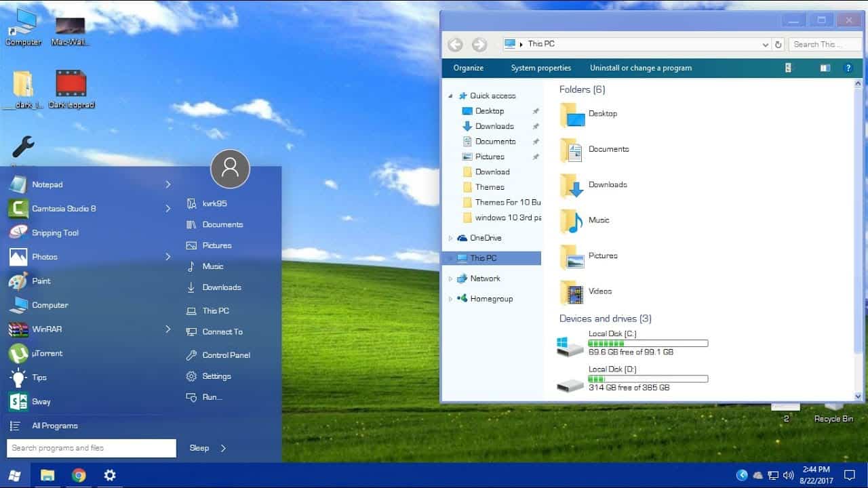Unpin Desktop from Quick access
This screenshot has height=488, width=868.
(535, 110)
